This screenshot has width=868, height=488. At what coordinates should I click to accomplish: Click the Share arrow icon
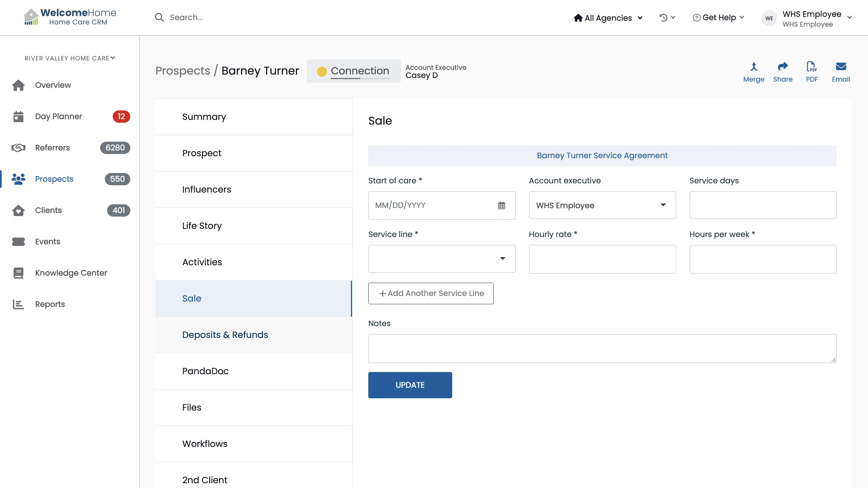click(782, 67)
